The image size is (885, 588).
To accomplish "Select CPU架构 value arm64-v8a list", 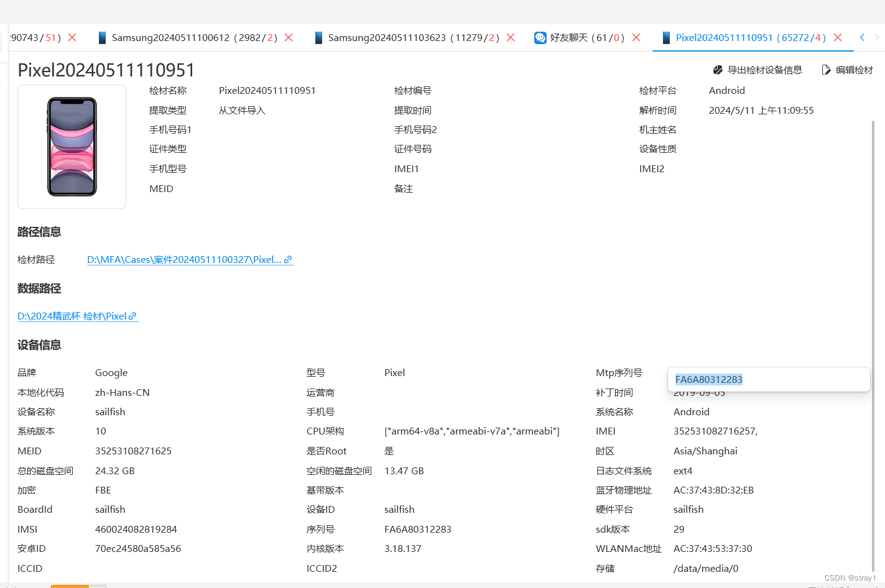I will pos(472,431).
